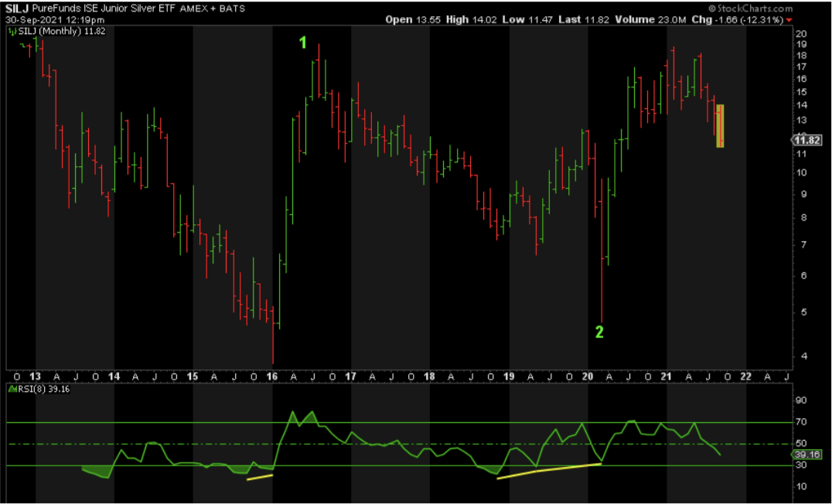The height and width of the screenshot is (504, 832).
Task: Click the SILJ ticker symbol in the chart title
Action: coord(17,9)
